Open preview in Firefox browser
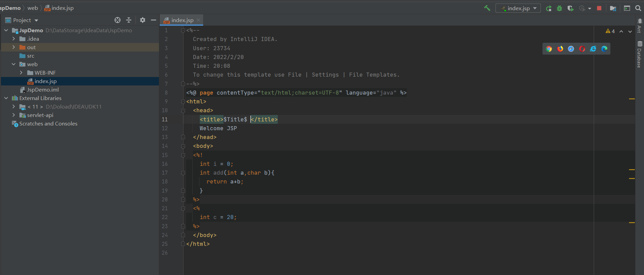Screen dimensions: 644x275 click(560, 49)
